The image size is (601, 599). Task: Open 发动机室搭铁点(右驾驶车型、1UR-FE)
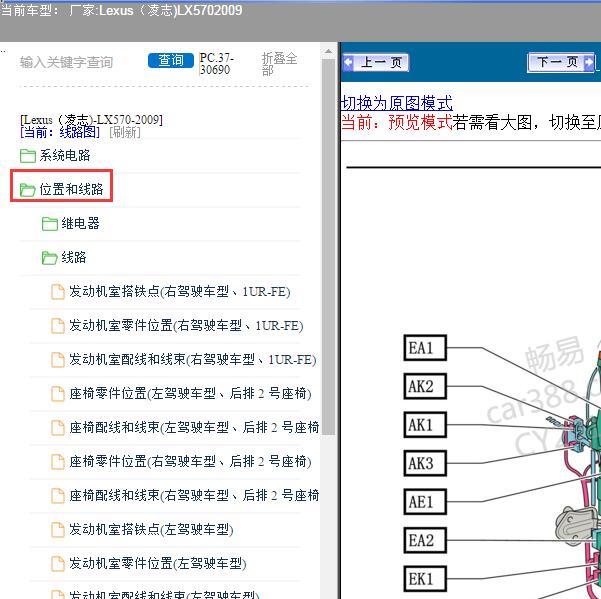point(180,292)
